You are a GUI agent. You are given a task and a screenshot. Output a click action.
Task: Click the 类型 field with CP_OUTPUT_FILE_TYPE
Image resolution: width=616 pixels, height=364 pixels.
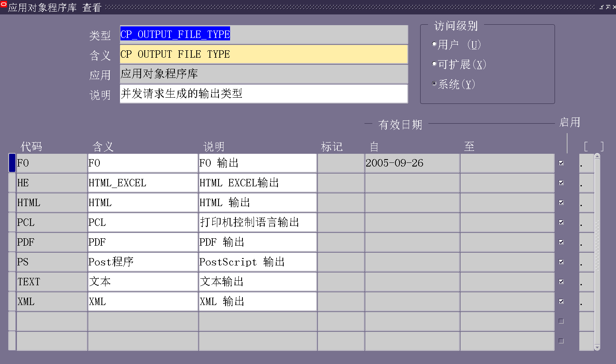263,35
